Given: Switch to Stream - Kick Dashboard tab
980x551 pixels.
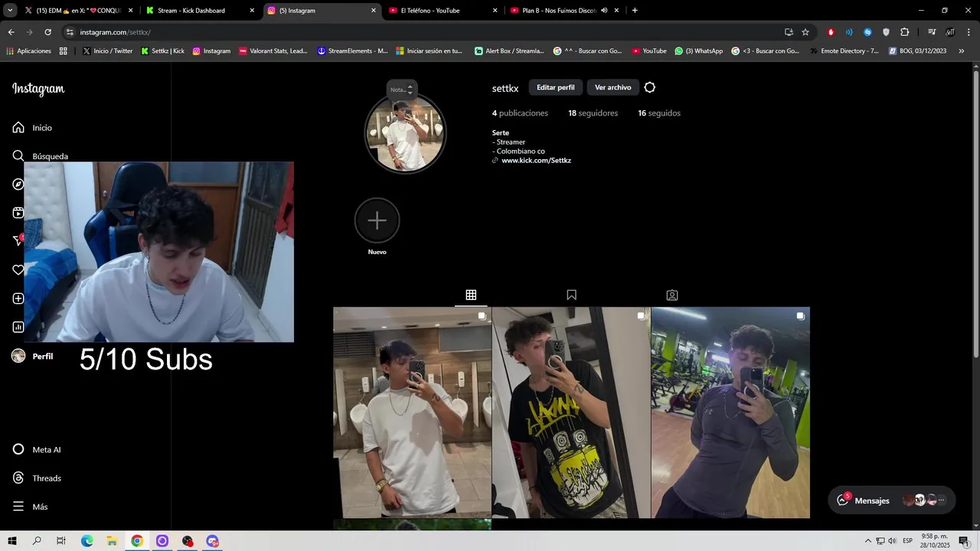Looking at the screenshot, I should tap(199, 11).
